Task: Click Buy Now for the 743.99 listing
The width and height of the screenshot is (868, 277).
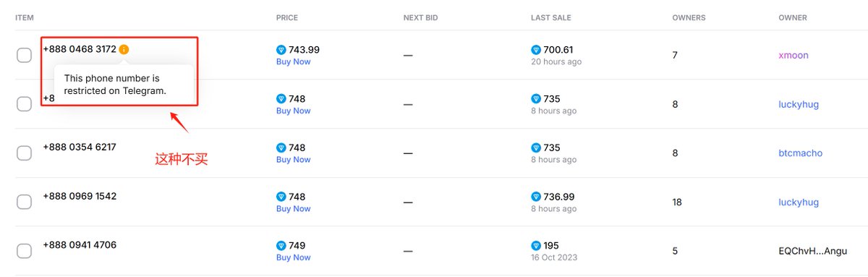Action: coord(293,62)
